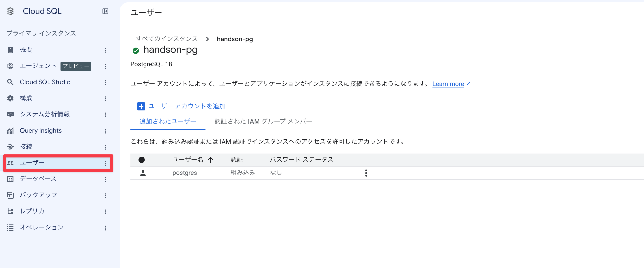Click the オペレーション list icon

pyautogui.click(x=10, y=227)
